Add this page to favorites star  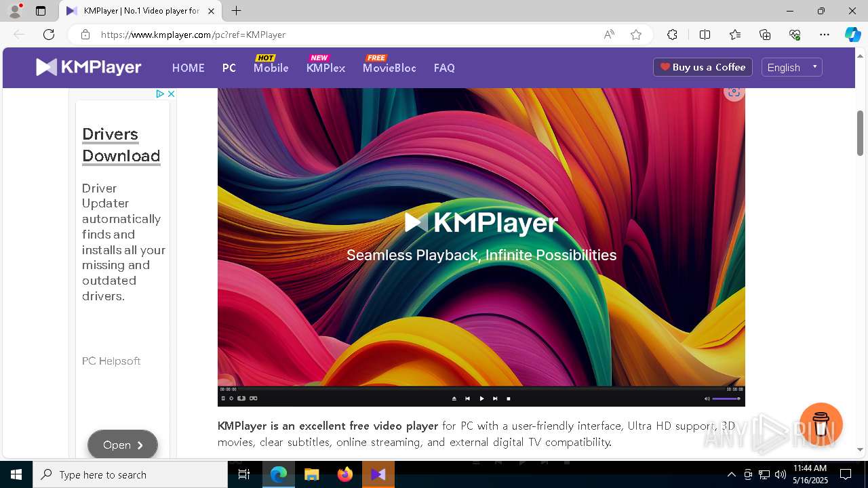point(636,35)
